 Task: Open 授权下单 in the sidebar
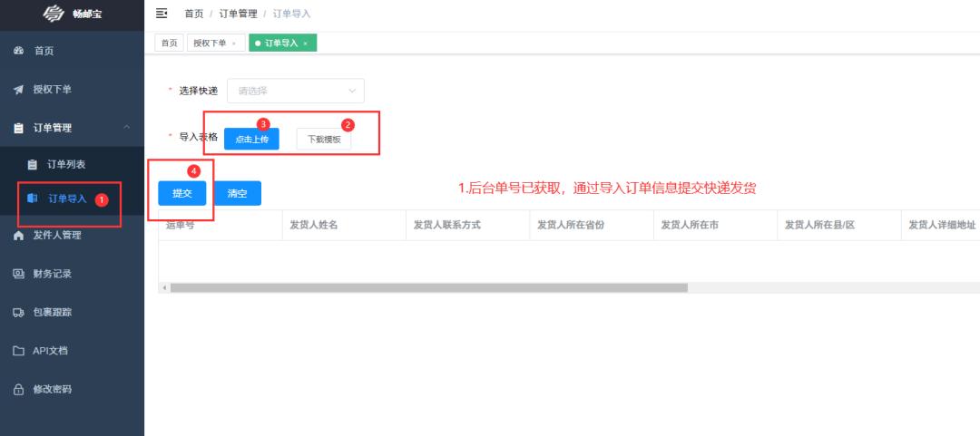click(x=72, y=90)
